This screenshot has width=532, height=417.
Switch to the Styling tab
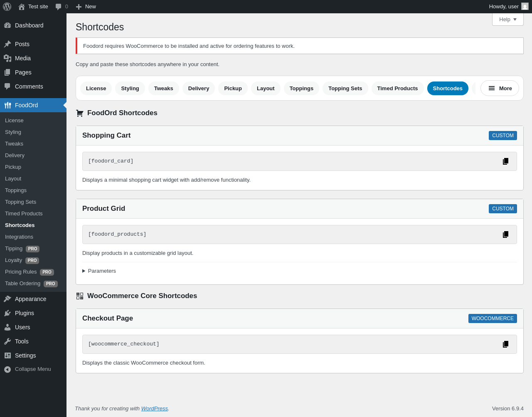tap(130, 88)
